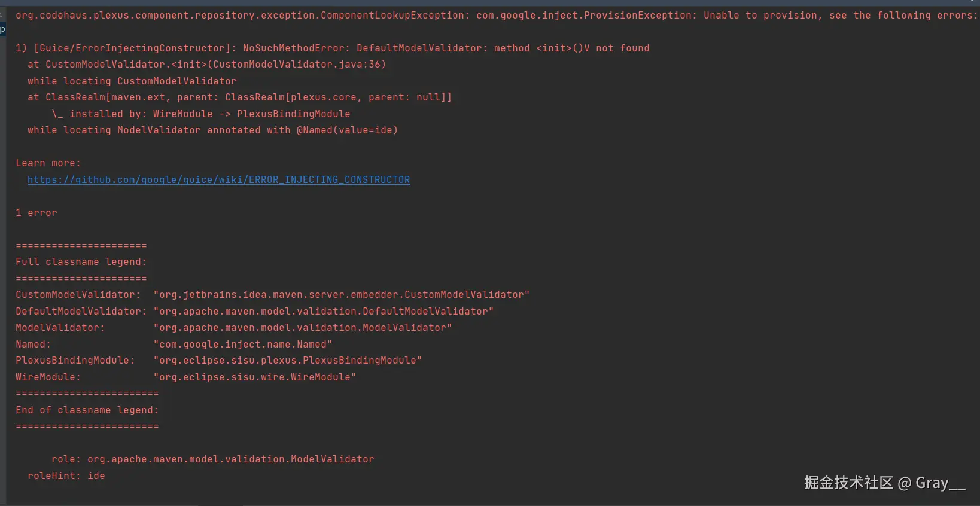
Task: Click the com.google.inject.name.Named classname
Action: [242, 345]
